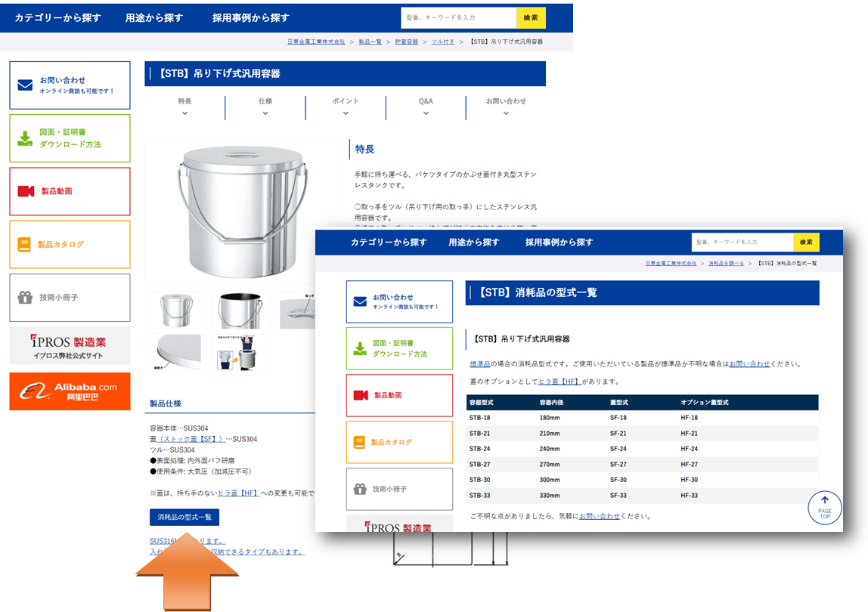Expand the 特長 section chevron
Image resolution: width=868 pixels, height=612 pixels.
(x=184, y=112)
